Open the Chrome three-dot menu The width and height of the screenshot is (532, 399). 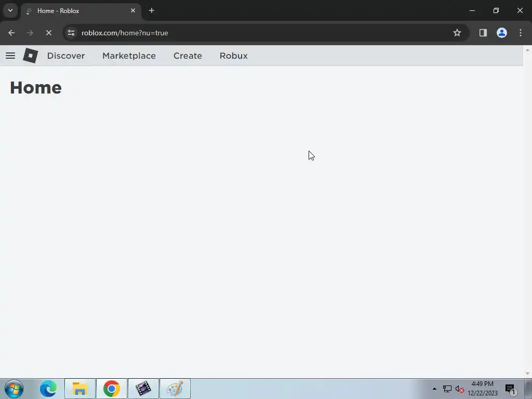521,33
